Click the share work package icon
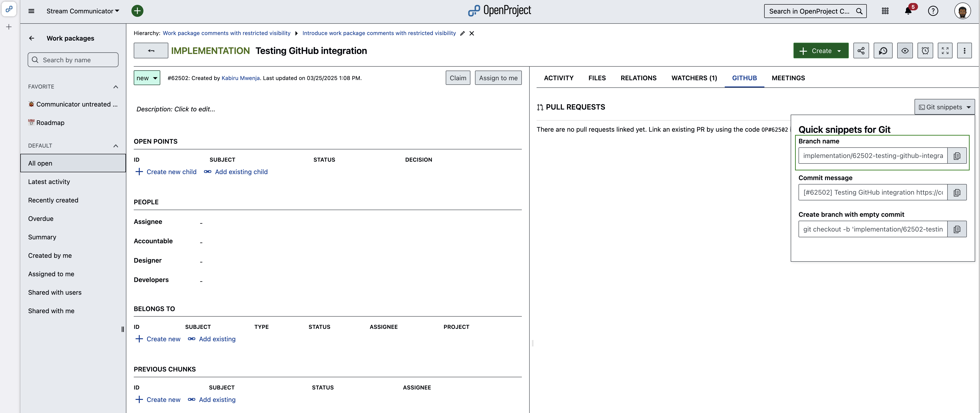Viewport: 980px width, 413px height. click(861, 51)
